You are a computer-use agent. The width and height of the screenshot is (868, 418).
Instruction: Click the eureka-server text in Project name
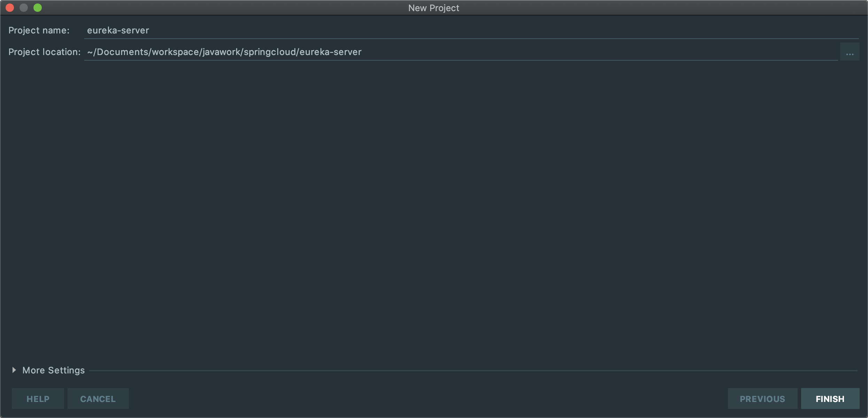point(118,30)
